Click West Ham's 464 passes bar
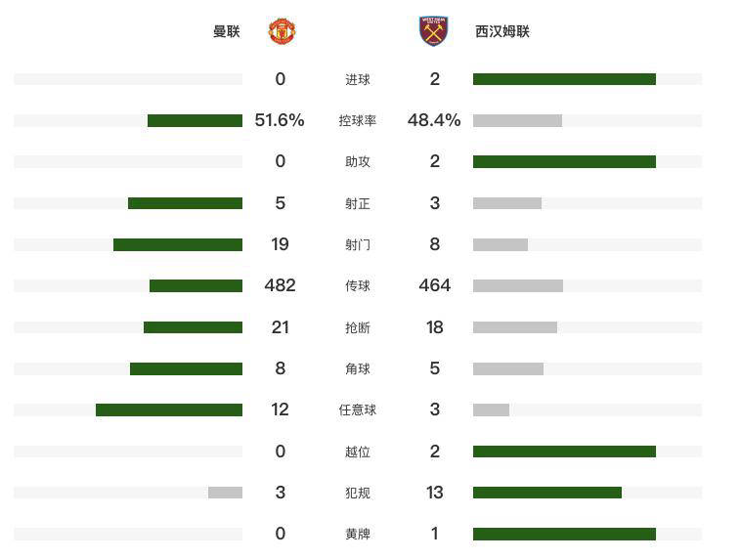 [x=518, y=286]
